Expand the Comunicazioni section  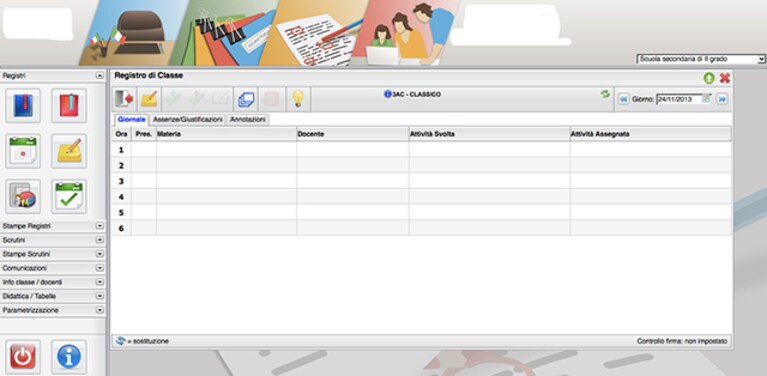tap(100, 268)
